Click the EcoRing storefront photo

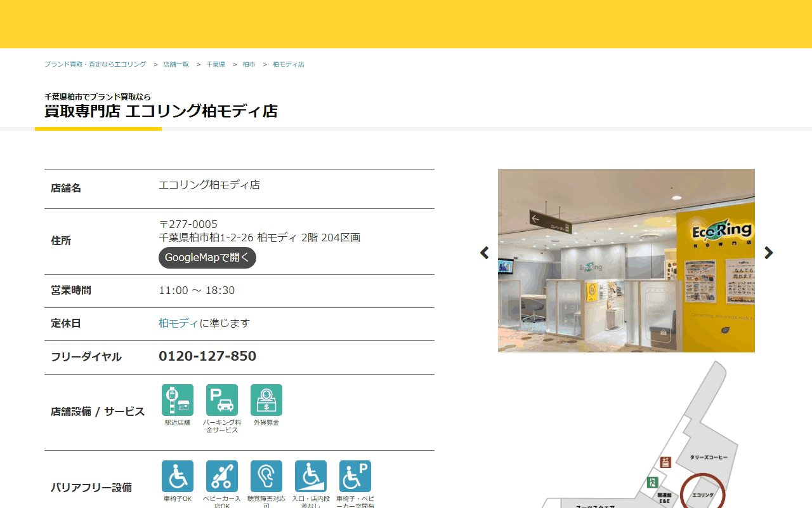(x=626, y=260)
